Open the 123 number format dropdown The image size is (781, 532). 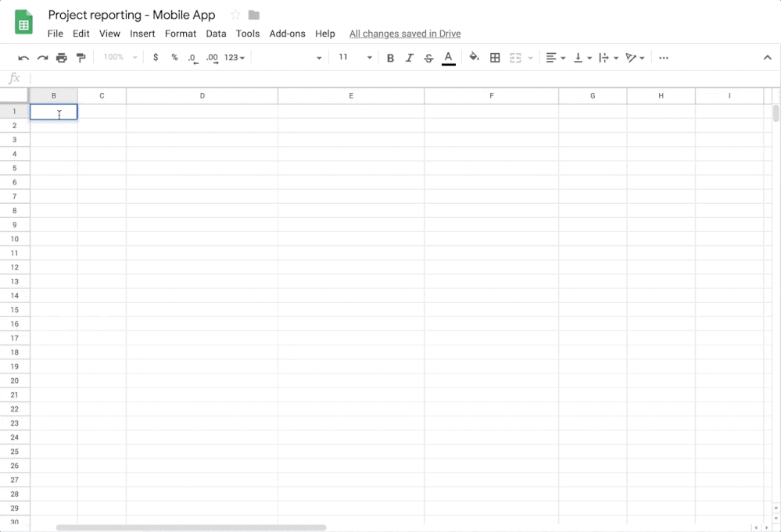click(234, 58)
